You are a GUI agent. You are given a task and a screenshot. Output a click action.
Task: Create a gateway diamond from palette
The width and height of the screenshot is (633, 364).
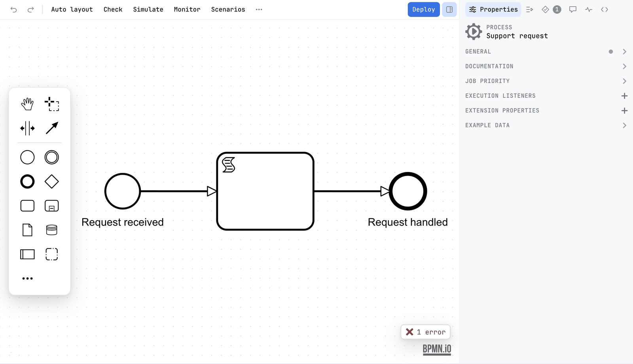52,182
